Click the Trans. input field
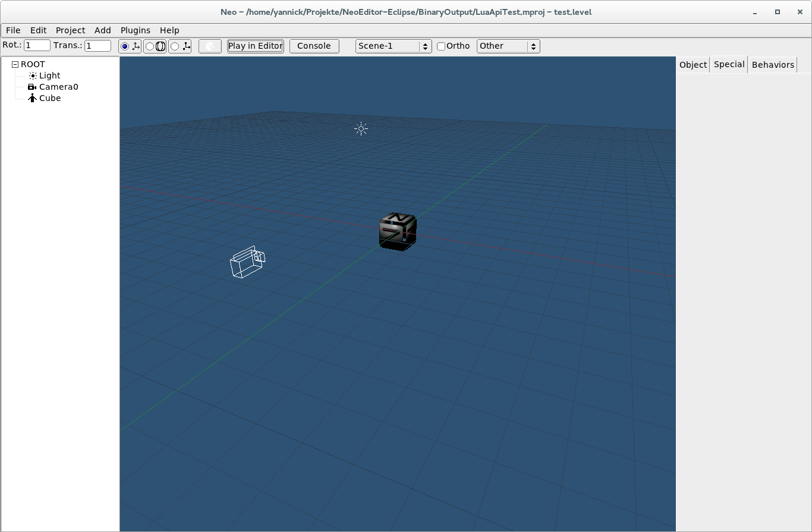The width and height of the screenshot is (812, 532). 98,46
